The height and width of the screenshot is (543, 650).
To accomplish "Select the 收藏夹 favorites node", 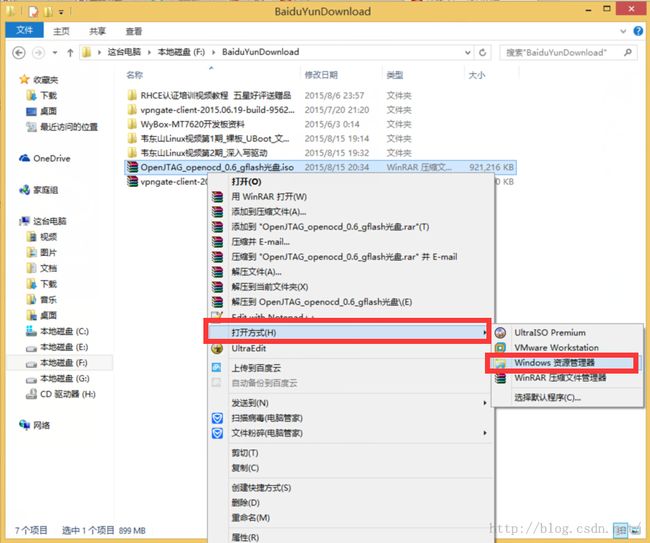I will (39, 80).
